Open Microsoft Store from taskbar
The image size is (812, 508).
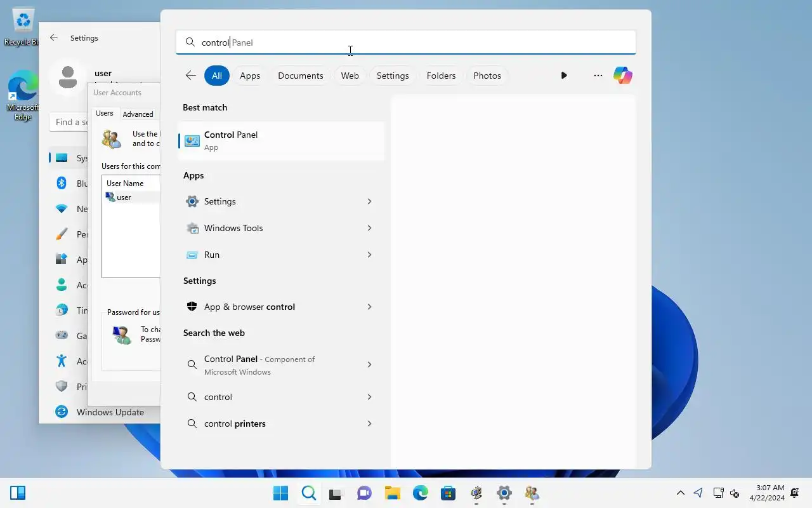[448, 493]
